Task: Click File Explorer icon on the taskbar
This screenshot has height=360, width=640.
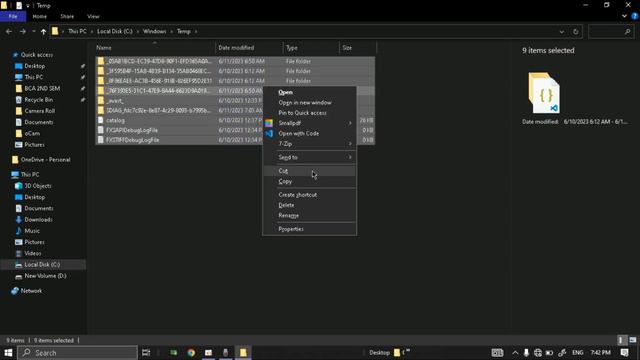Action: click(243, 353)
